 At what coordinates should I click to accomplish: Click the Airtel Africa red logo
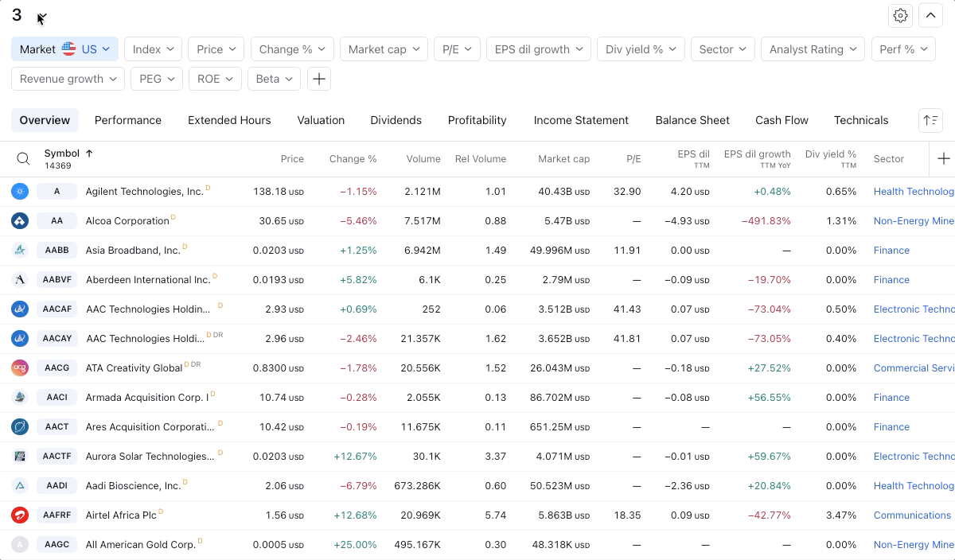coord(20,515)
